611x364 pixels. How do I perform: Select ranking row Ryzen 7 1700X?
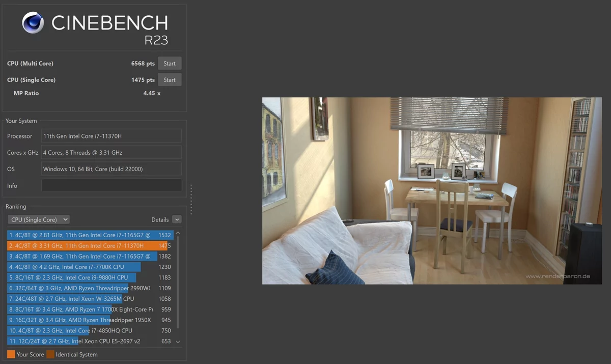point(90,310)
